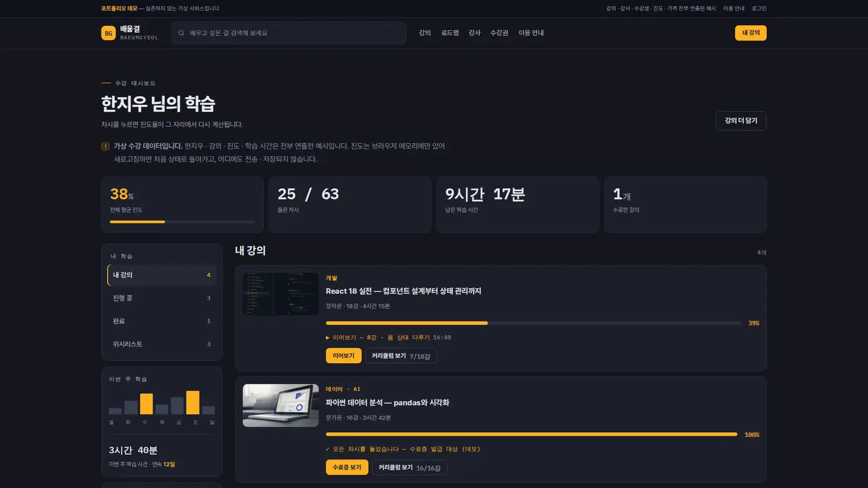Click the 강의 더 담기 button
868x488 pixels.
click(x=741, y=120)
